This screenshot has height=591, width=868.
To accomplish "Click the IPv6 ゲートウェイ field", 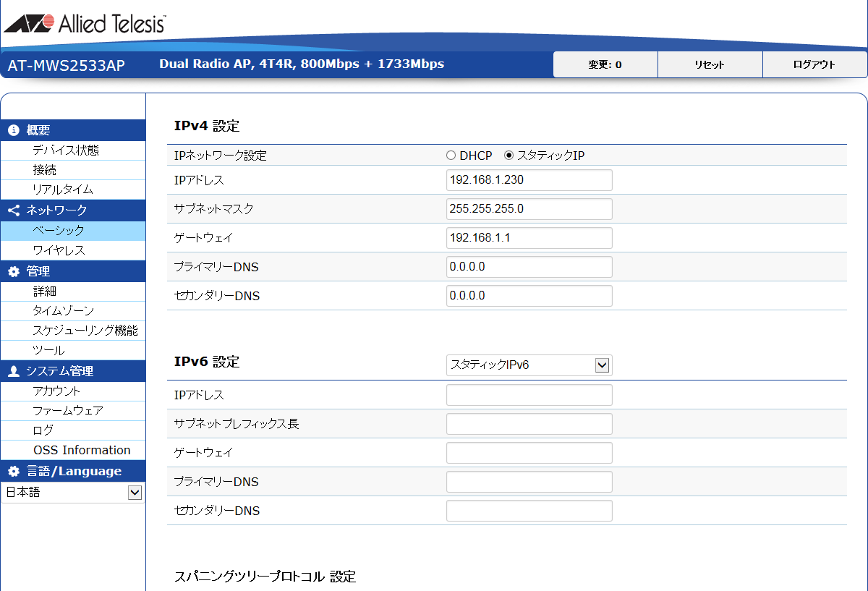I will coord(529,453).
